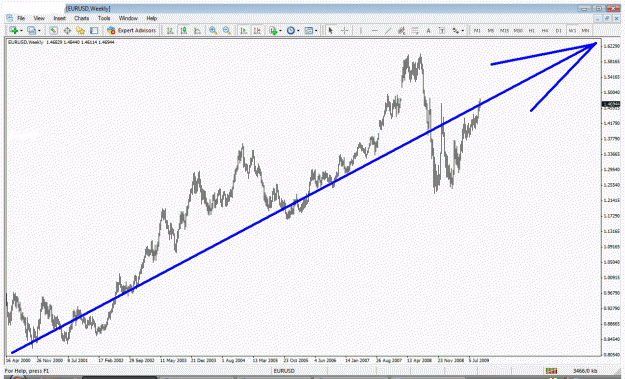Image resolution: width=625 pixels, height=379 pixels.
Task: Open the File menu
Action: [x=21, y=18]
